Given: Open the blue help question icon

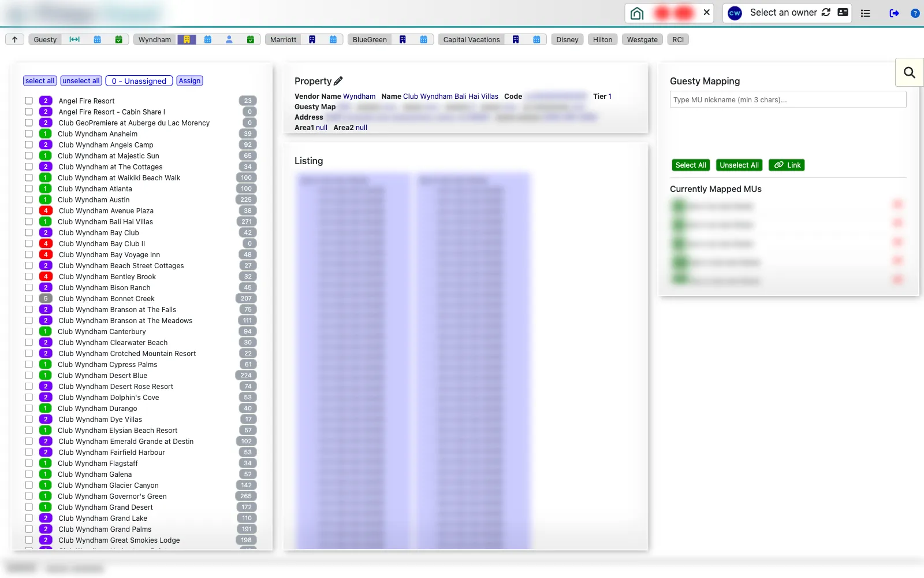Looking at the screenshot, I should click(915, 13).
